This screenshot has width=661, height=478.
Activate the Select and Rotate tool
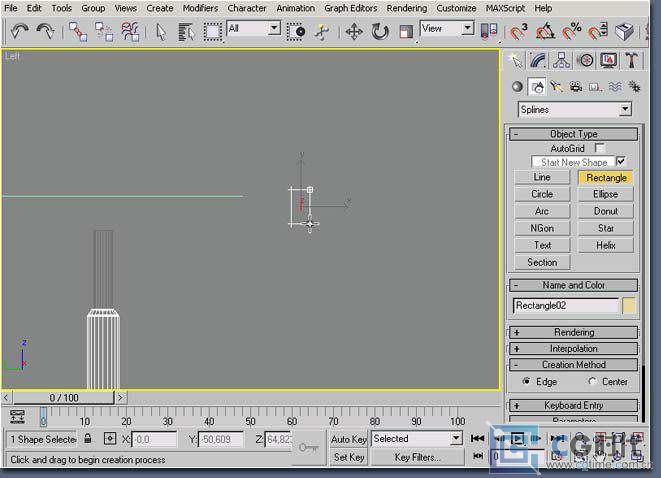(x=380, y=32)
